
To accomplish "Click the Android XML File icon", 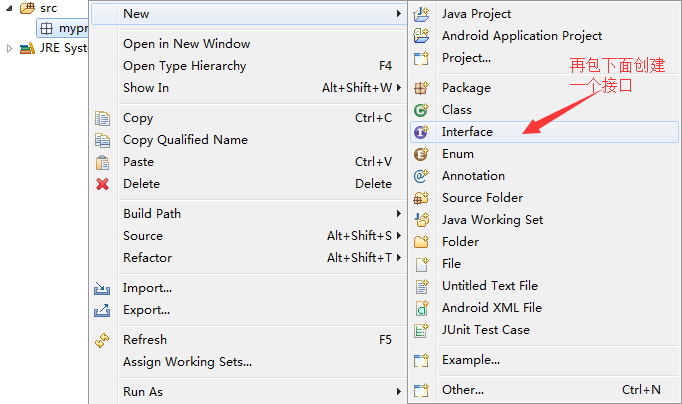I will tap(422, 308).
